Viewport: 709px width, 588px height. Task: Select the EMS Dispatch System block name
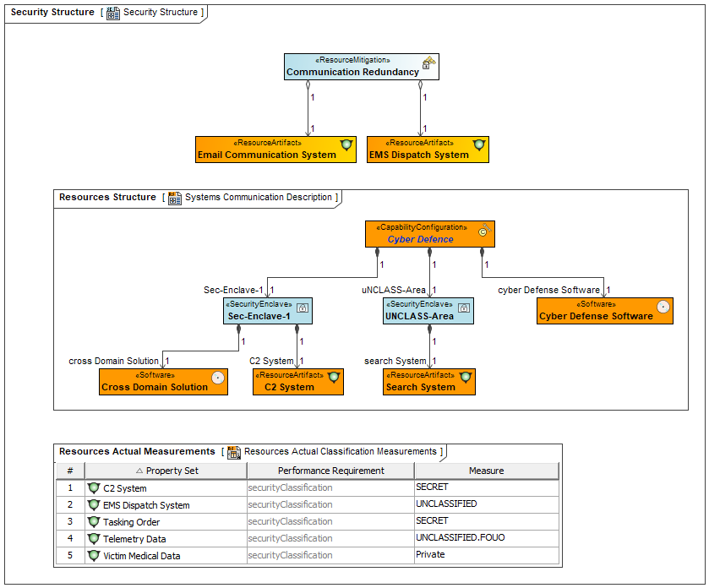(x=418, y=155)
